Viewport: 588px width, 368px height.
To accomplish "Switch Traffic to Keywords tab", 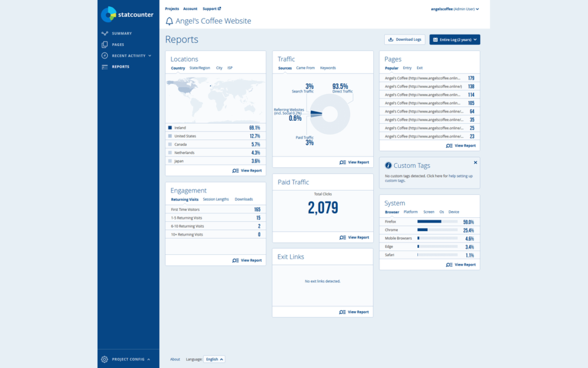I will [x=328, y=68].
